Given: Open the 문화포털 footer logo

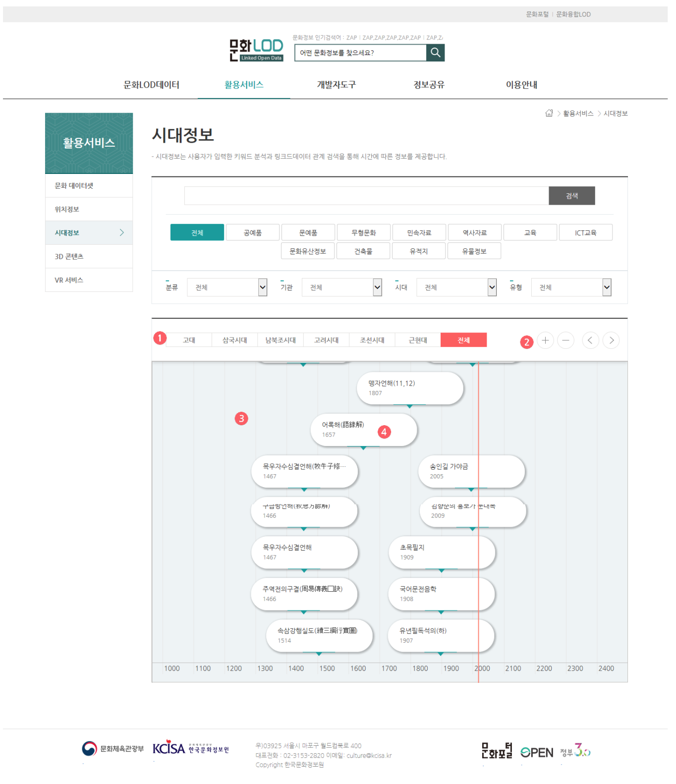Looking at the screenshot, I should pyautogui.click(x=497, y=751).
